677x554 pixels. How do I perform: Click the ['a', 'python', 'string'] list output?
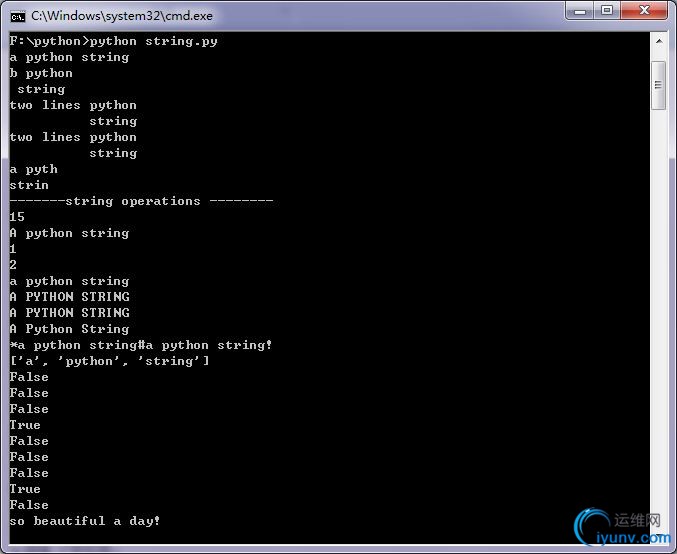pos(110,361)
